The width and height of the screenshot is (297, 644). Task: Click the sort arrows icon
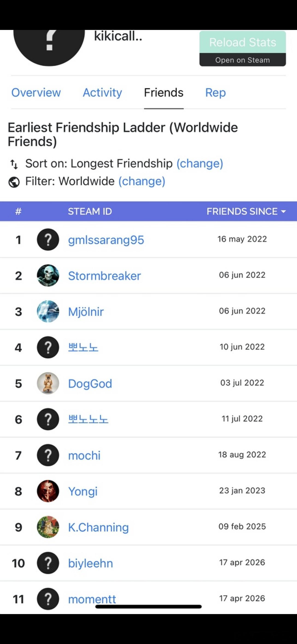[x=14, y=164]
